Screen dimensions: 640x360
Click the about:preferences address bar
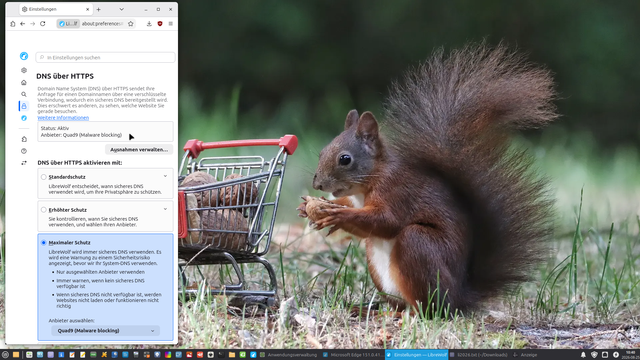[x=102, y=24]
